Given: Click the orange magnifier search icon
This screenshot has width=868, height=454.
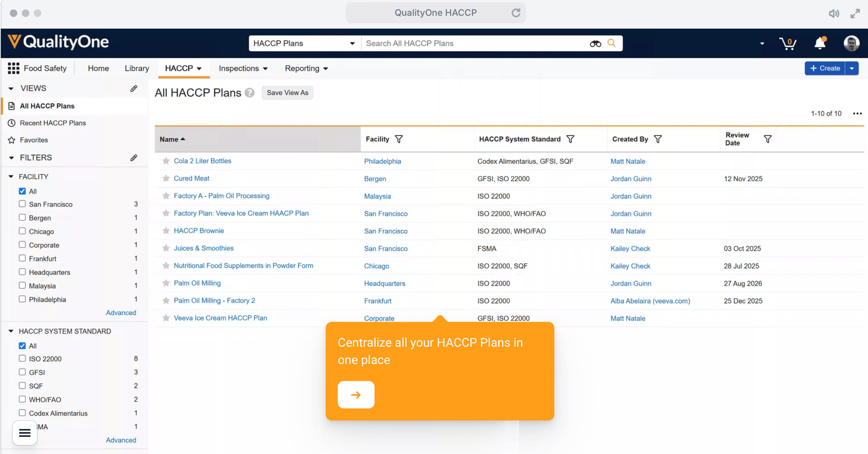Looking at the screenshot, I should click(612, 43).
